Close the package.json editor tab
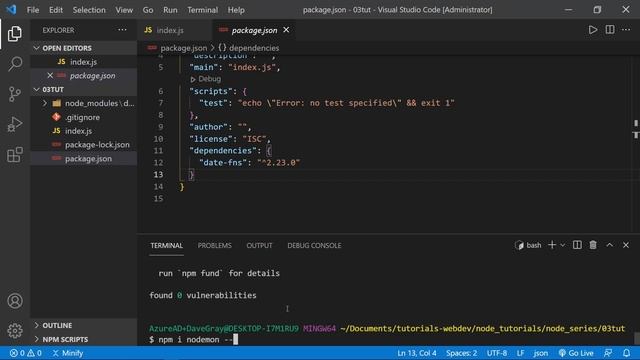This screenshot has height=360, width=640. 286,30
